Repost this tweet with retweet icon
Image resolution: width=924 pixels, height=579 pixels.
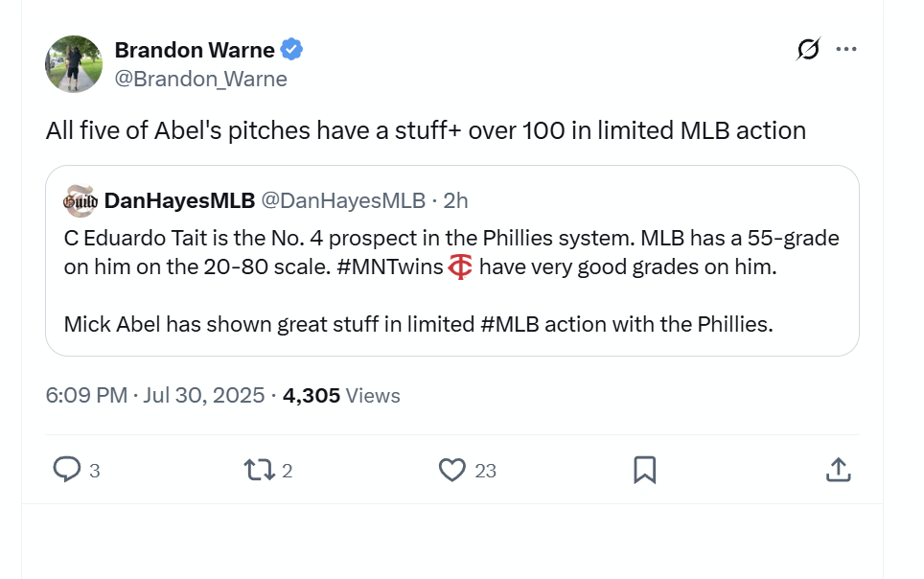(x=258, y=470)
